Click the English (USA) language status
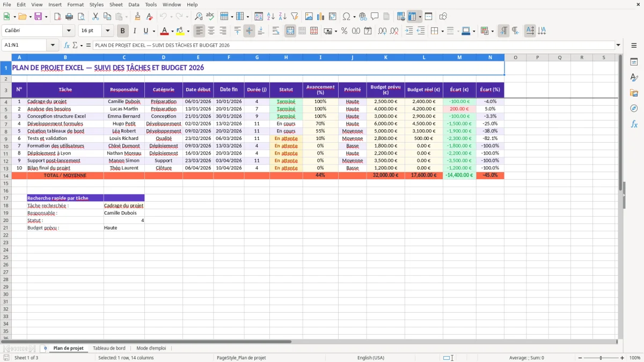This screenshot has height=362, width=644. [371, 358]
